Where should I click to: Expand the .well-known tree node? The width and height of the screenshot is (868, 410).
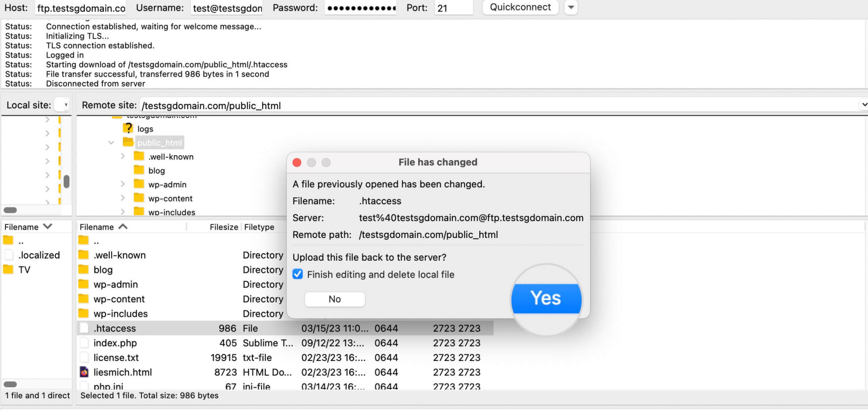(123, 156)
